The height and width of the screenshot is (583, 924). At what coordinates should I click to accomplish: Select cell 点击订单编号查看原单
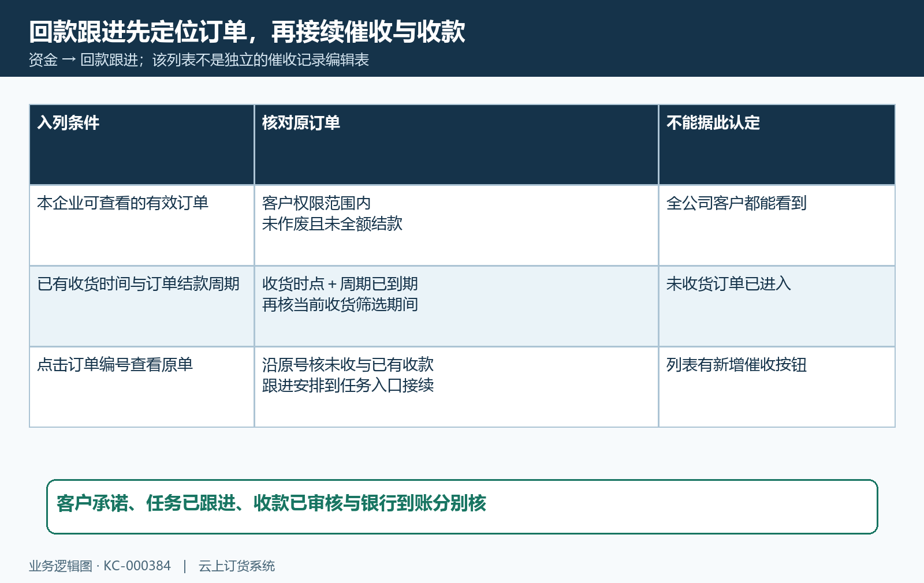141,387
